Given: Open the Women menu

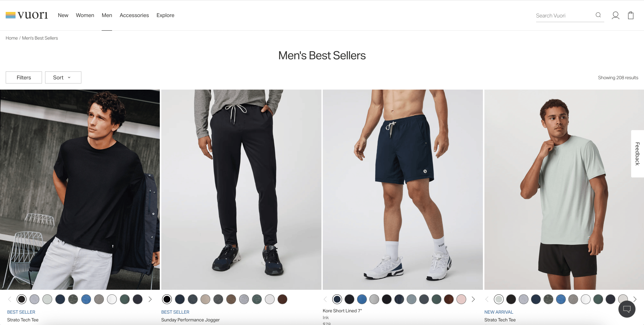Looking at the screenshot, I should pos(85,15).
